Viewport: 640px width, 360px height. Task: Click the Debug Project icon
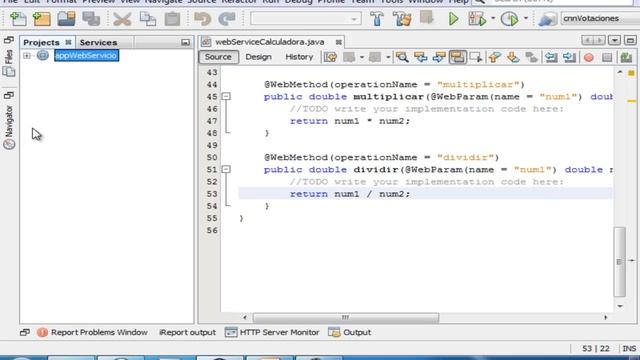(x=477, y=19)
